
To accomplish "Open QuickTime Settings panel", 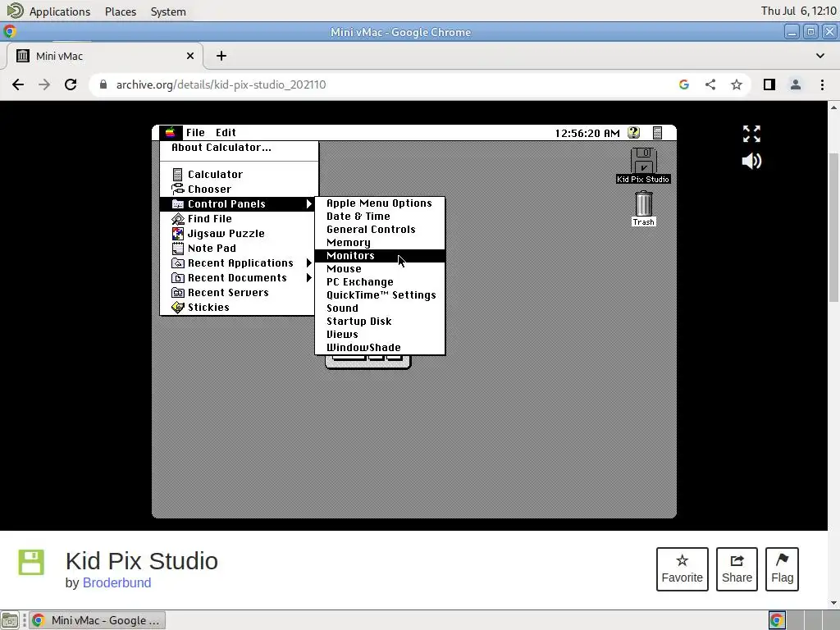I will (380, 295).
